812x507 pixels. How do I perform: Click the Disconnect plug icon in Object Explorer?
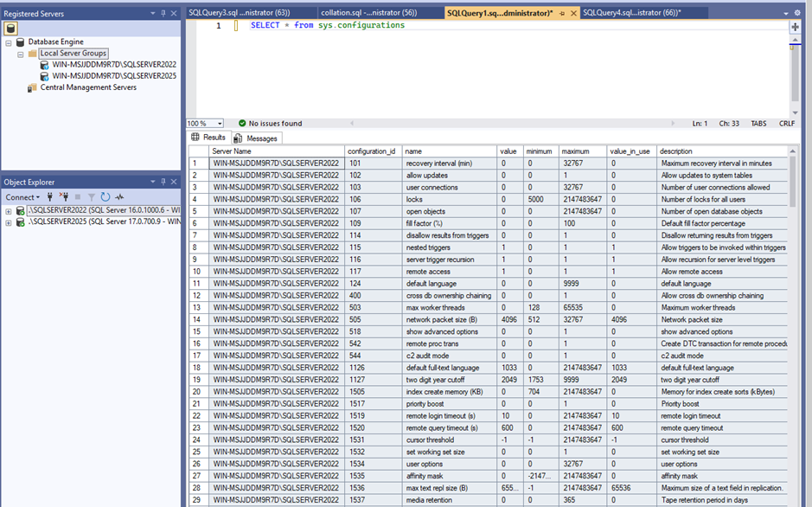click(64, 196)
